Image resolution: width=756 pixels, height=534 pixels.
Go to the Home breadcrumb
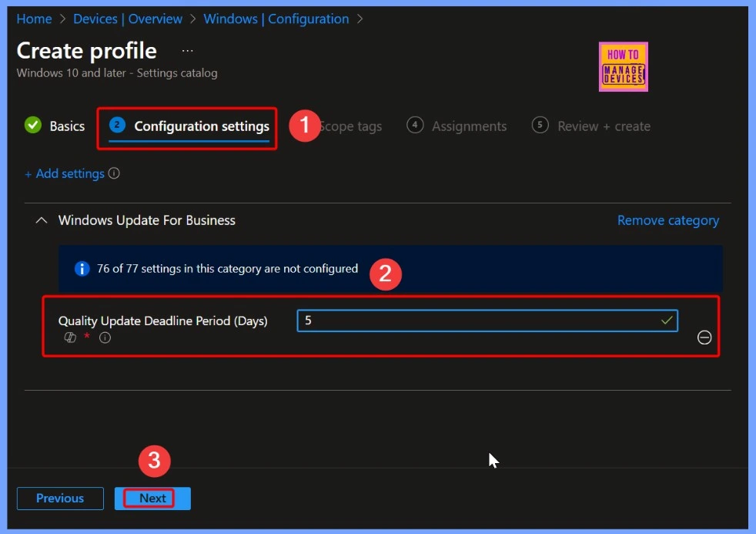point(34,18)
